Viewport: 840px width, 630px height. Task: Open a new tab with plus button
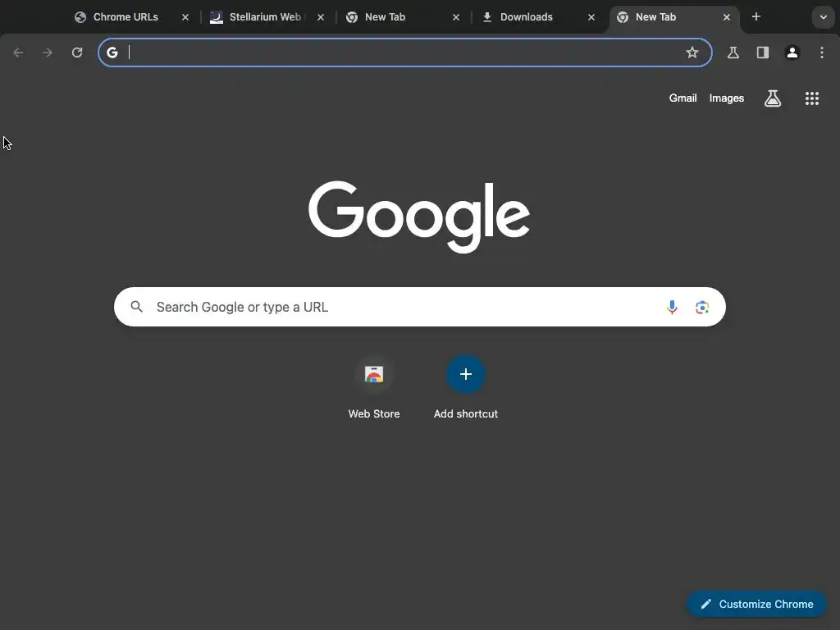756,16
